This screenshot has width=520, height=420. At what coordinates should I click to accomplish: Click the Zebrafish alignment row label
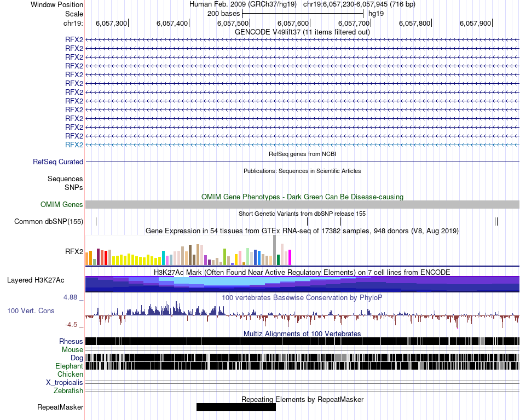tap(68, 390)
